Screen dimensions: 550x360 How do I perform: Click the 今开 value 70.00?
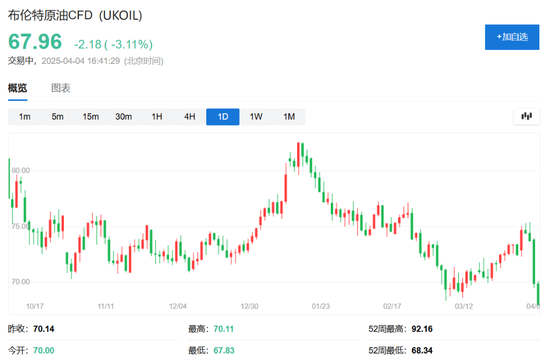[x=43, y=350]
